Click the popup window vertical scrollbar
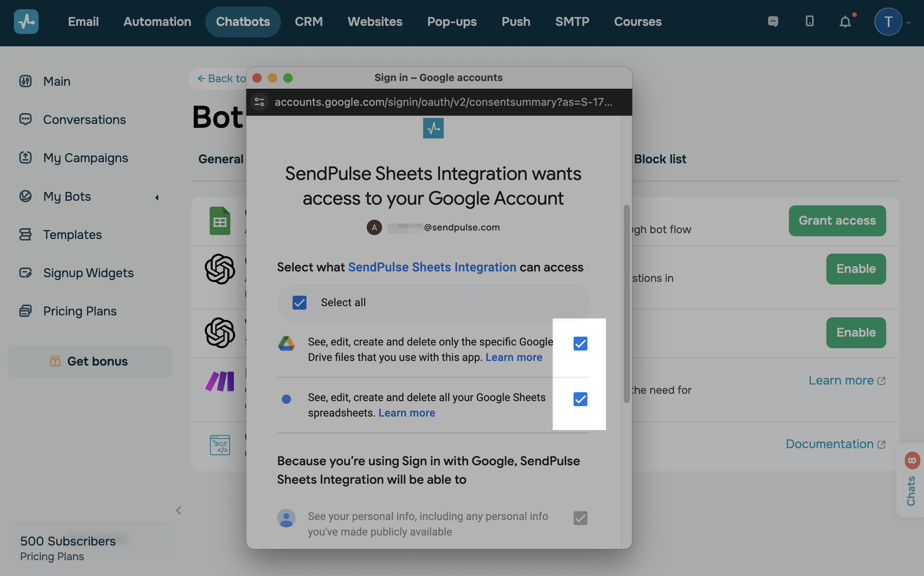This screenshot has height=576, width=924. click(626, 304)
